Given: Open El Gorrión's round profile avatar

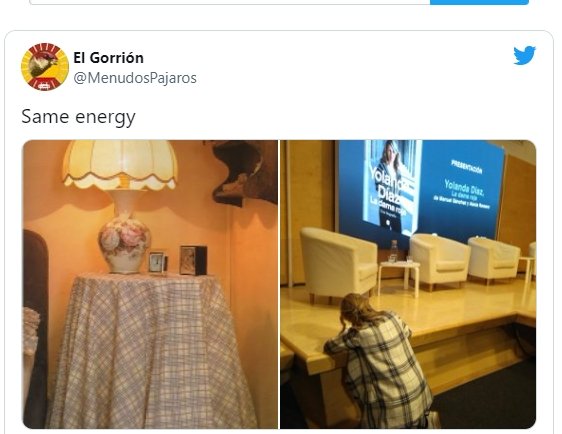Looking at the screenshot, I should (x=45, y=67).
